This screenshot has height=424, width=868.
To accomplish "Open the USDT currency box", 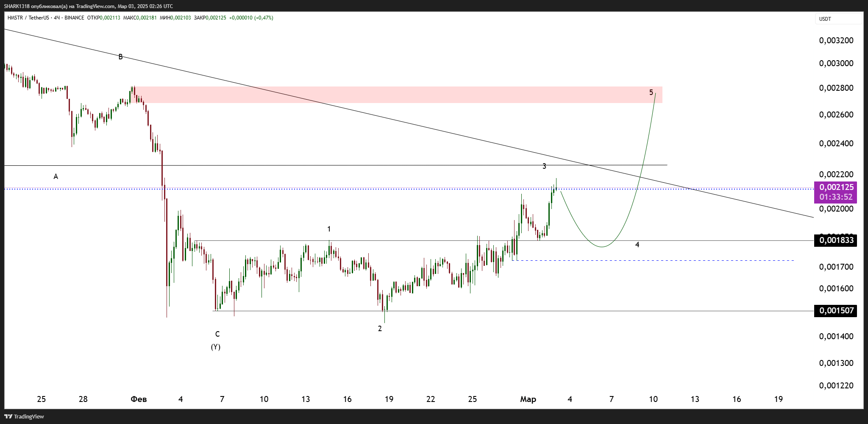I will (x=839, y=19).
